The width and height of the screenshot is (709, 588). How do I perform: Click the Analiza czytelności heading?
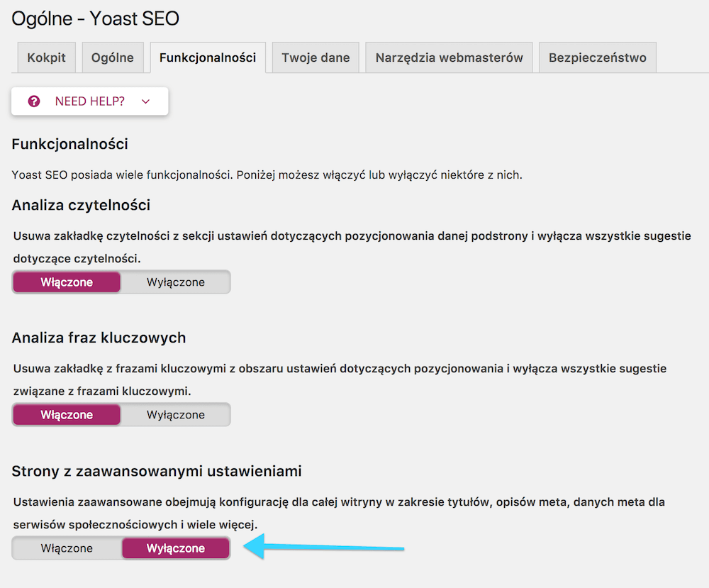pos(81,205)
